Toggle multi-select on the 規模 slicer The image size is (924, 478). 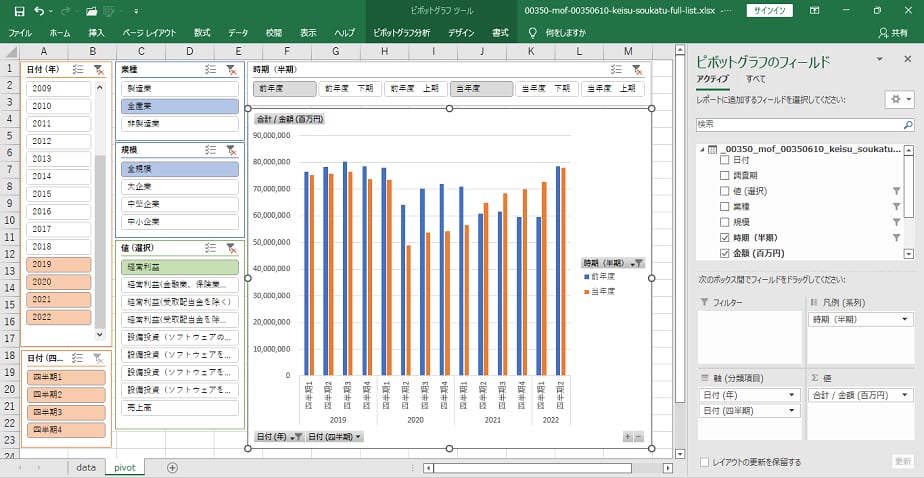click(211, 149)
